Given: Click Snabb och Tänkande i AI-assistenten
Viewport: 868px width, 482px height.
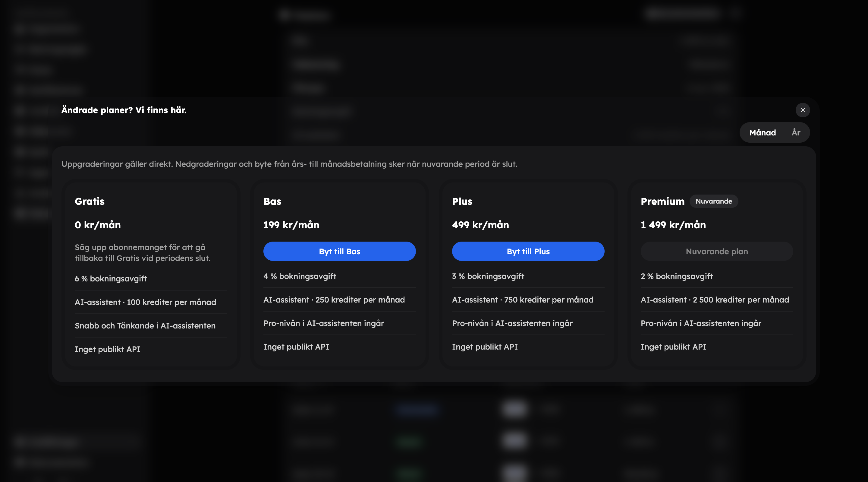Looking at the screenshot, I should tap(145, 326).
